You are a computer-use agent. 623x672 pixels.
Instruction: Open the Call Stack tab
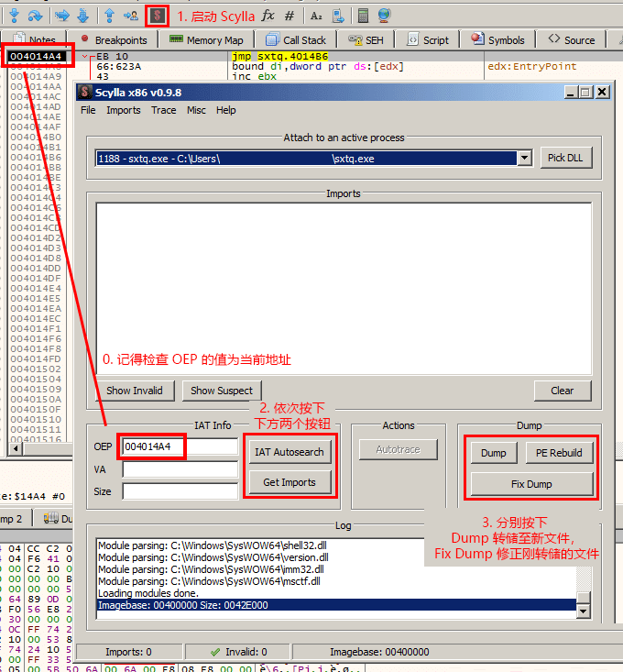296,39
